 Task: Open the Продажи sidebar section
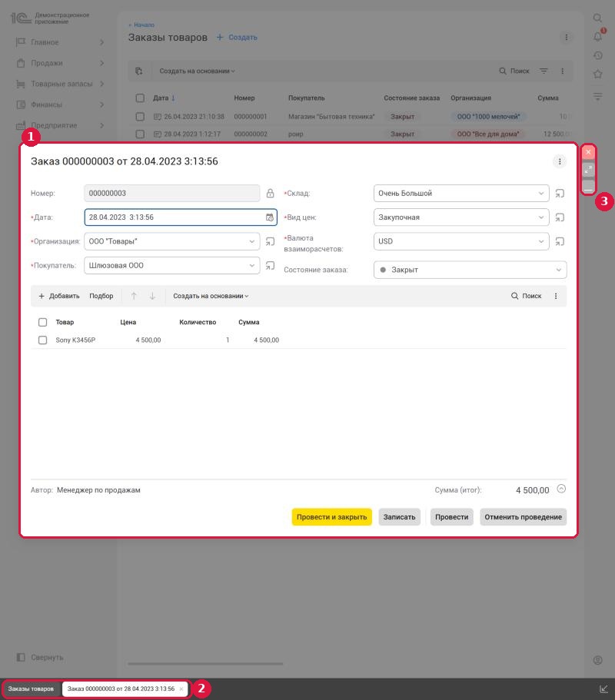[x=60, y=63]
